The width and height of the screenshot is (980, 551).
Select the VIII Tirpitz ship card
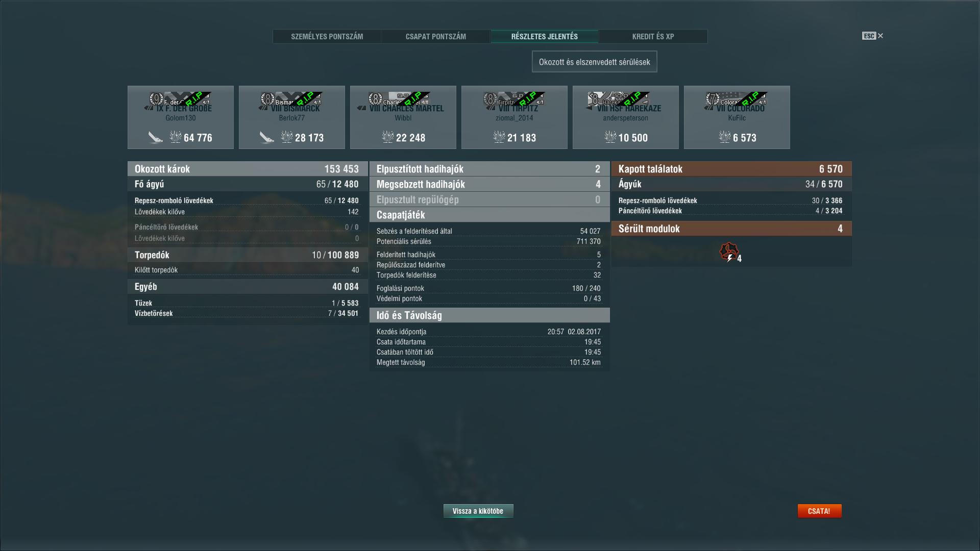click(x=514, y=117)
